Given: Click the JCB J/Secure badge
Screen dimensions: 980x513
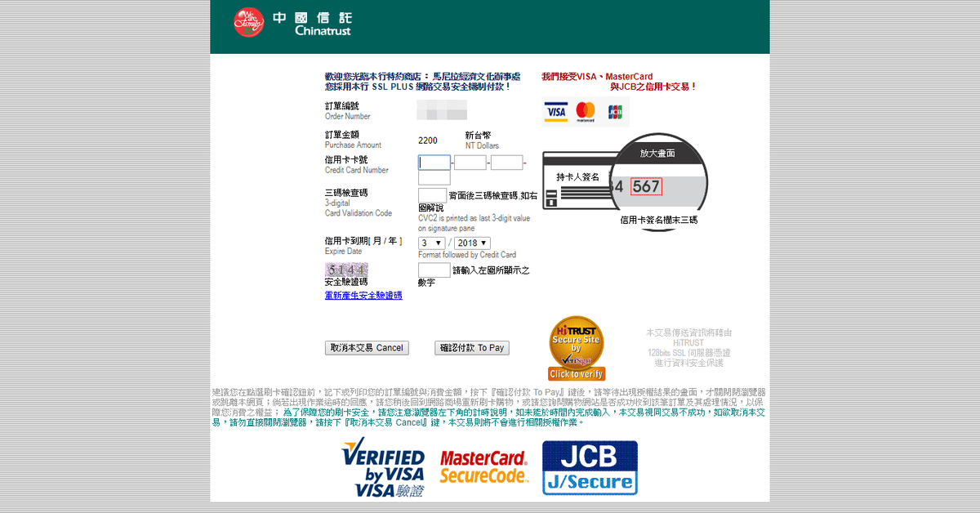Looking at the screenshot, I should (x=590, y=468).
